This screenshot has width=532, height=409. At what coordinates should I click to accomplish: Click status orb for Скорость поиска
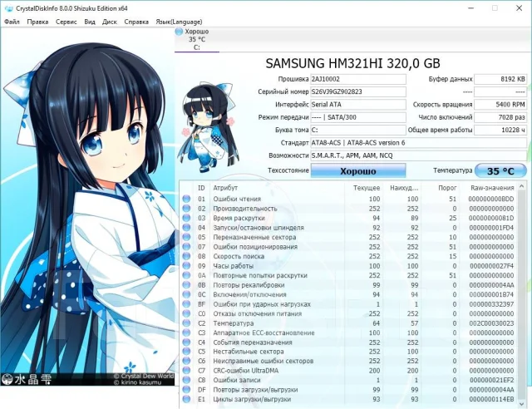click(x=186, y=256)
